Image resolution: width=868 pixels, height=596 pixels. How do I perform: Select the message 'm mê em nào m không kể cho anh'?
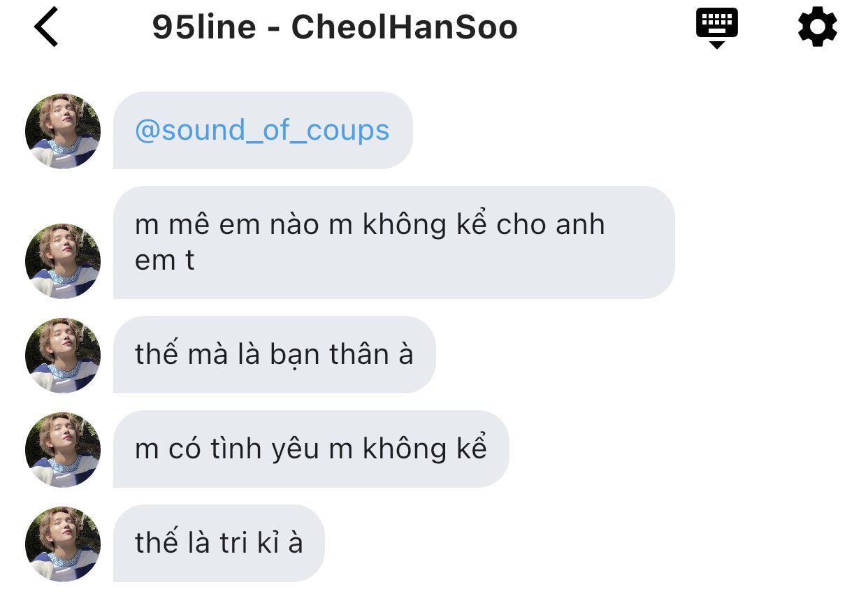(x=393, y=242)
